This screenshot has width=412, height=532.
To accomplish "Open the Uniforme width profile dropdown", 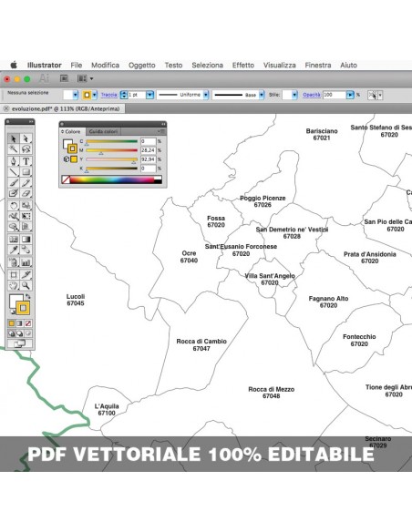I will 206,95.
